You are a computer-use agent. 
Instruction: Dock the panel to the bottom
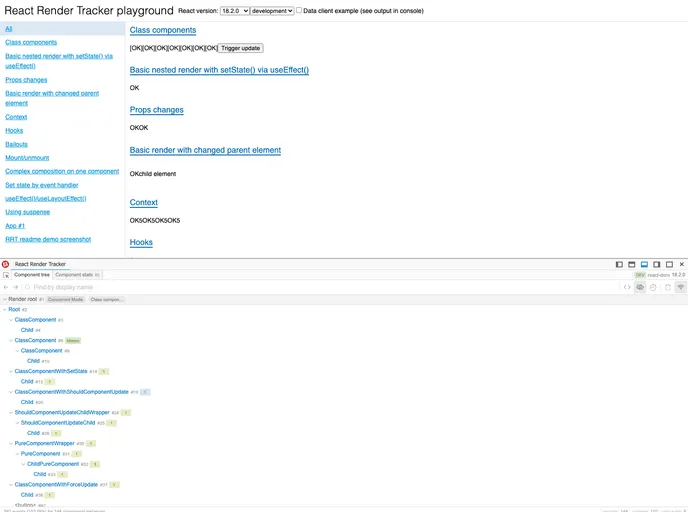(x=644, y=264)
